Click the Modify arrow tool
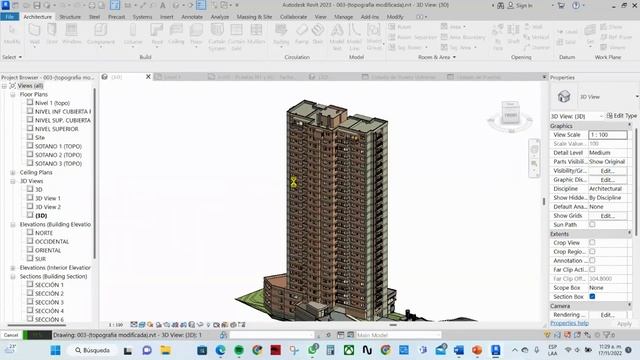The height and width of the screenshot is (360, 640). click(12, 33)
